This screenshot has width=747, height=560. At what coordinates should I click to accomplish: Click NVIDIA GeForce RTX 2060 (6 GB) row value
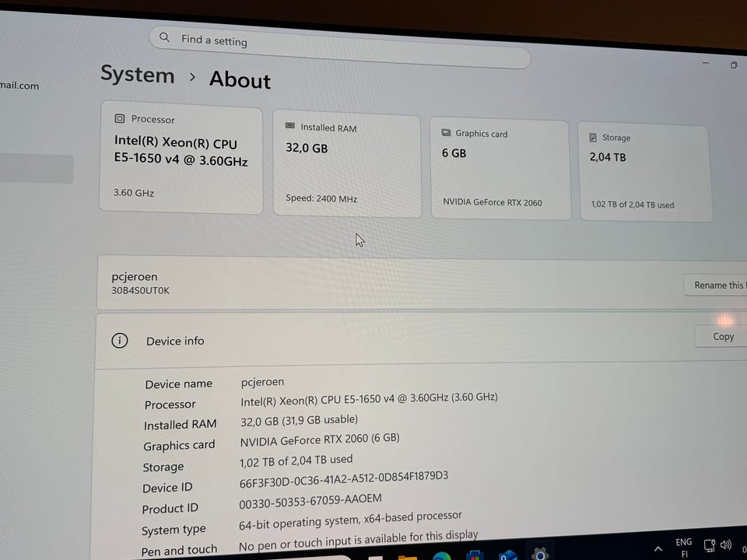click(320, 439)
